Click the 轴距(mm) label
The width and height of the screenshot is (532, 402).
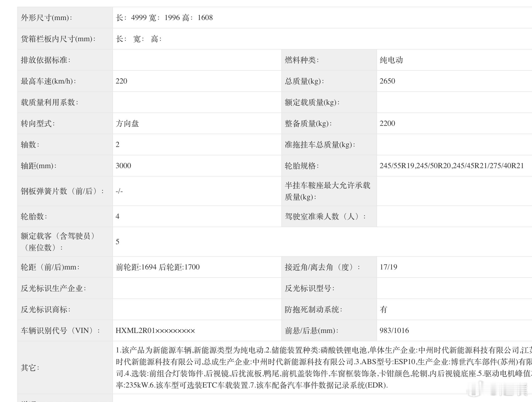pyautogui.click(x=39, y=166)
